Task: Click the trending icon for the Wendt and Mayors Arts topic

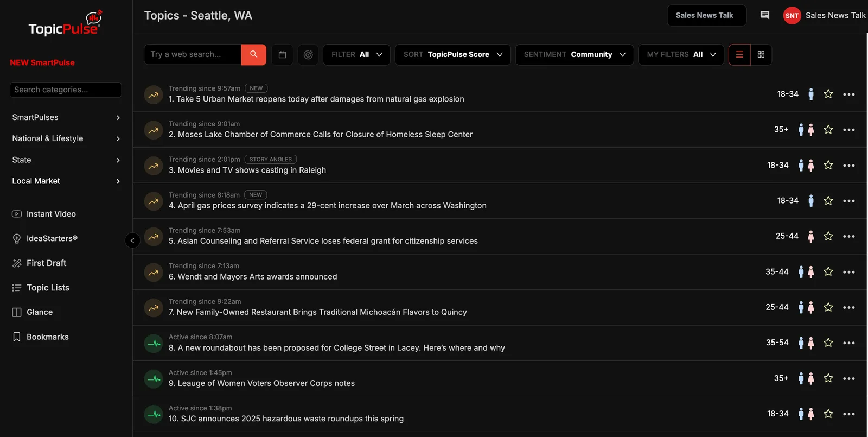Action: coord(154,272)
